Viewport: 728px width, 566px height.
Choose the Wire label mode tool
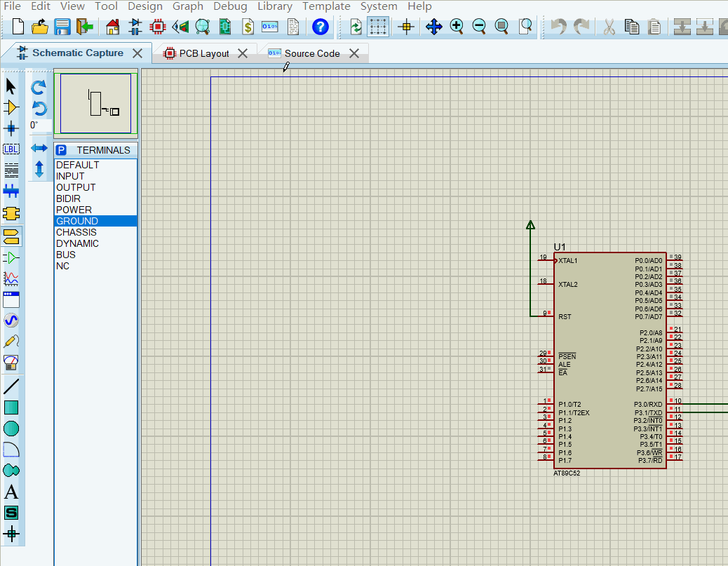[x=11, y=149]
